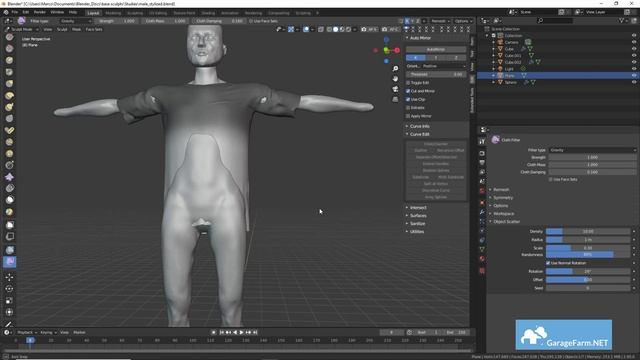Play the animation in timeline
Viewport: 640px width, 360px height.
point(242,332)
